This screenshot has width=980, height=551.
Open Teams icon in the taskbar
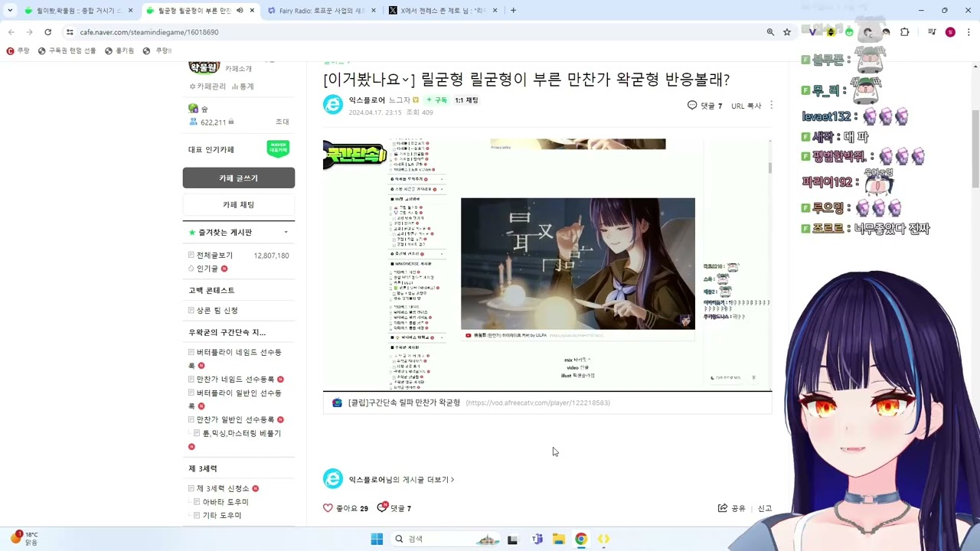(537, 539)
